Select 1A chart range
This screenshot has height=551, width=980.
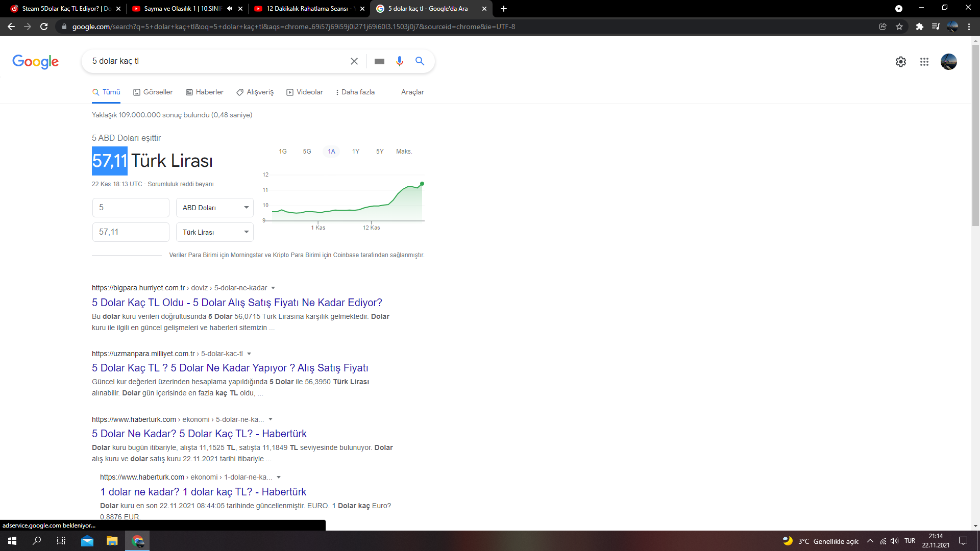tap(331, 152)
